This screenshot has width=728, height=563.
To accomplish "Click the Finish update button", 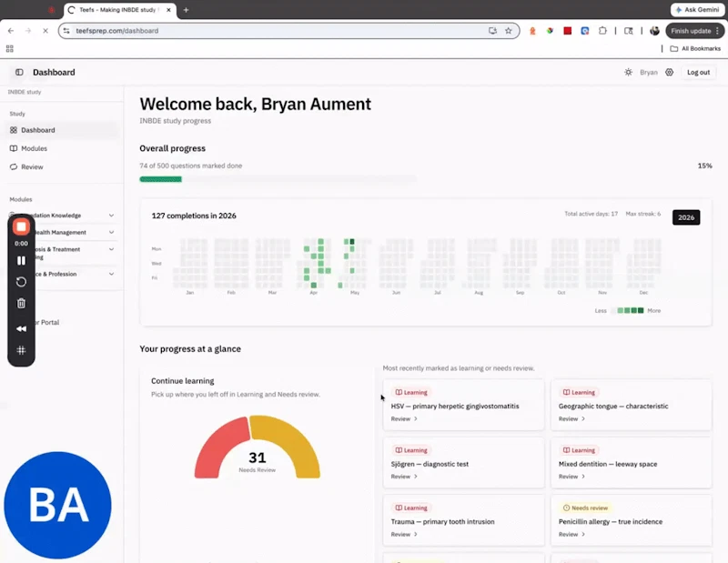I will point(694,31).
